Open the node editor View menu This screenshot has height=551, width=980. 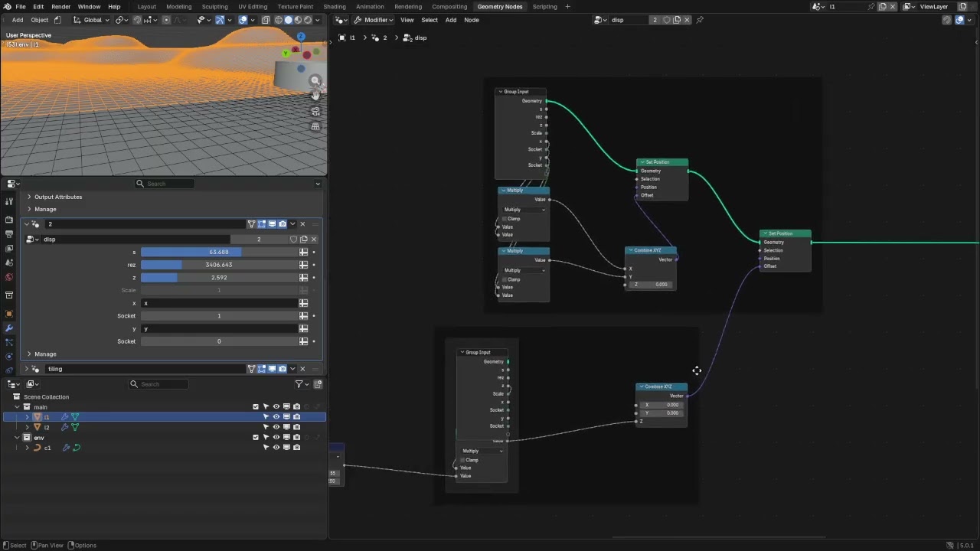[x=407, y=20]
